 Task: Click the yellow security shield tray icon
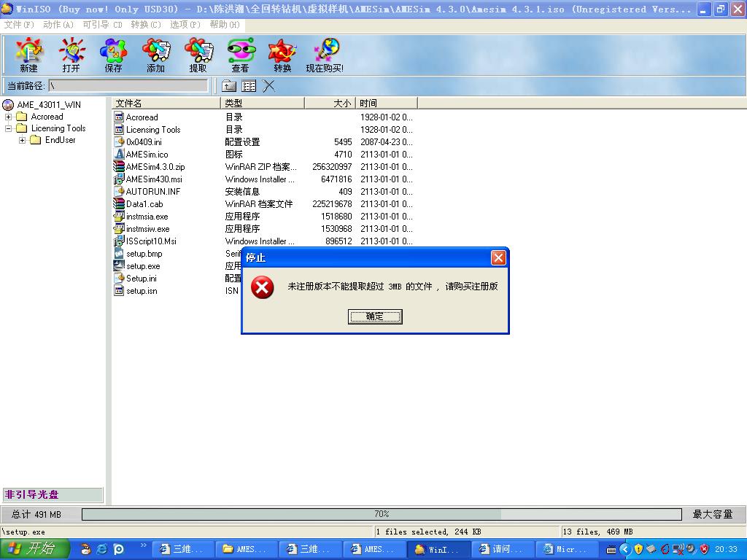coord(638,549)
